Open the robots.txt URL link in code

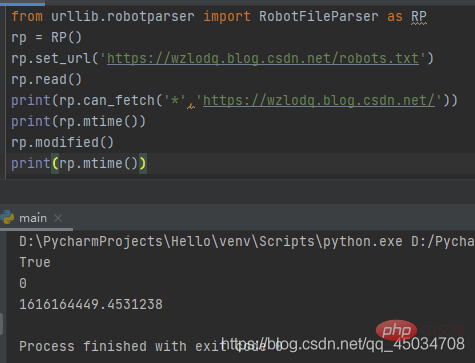tap(263, 59)
